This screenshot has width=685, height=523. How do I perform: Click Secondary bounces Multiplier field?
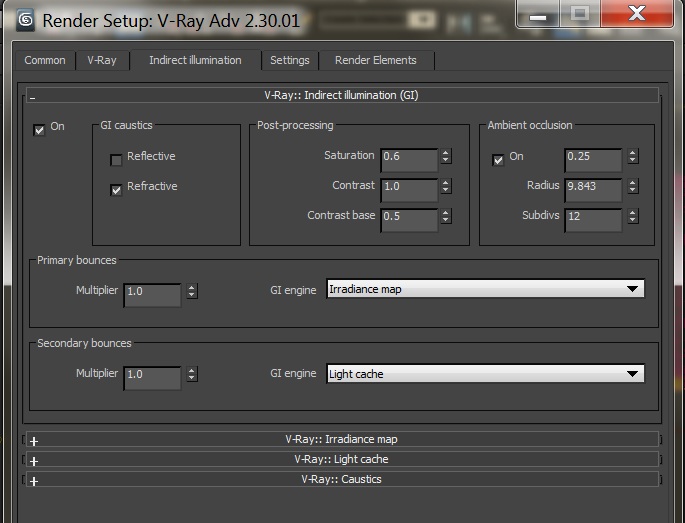[152, 378]
